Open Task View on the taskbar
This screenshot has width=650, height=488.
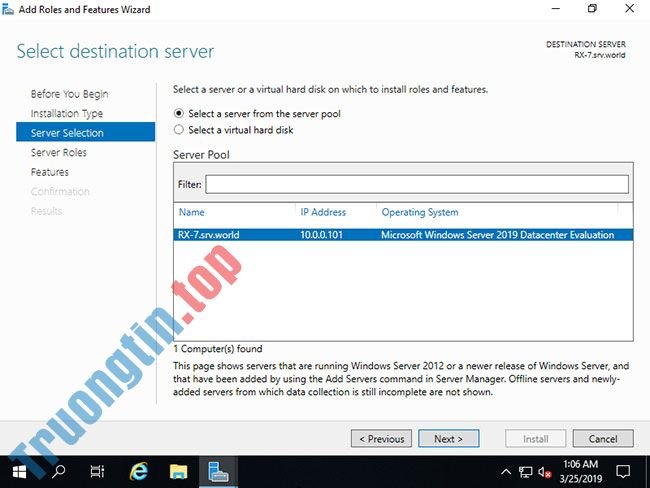[x=97, y=472]
